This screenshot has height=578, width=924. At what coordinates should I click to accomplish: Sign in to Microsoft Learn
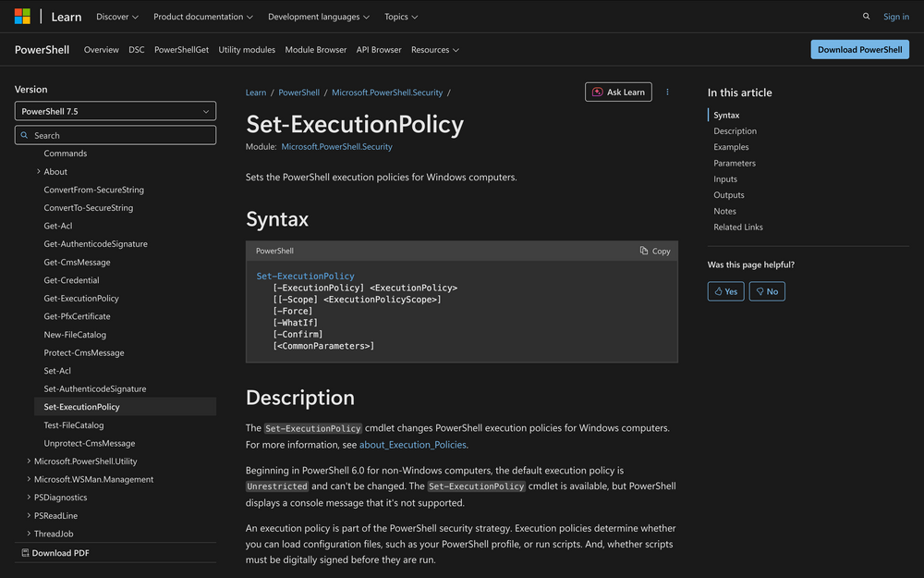click(x=895, y=16)
